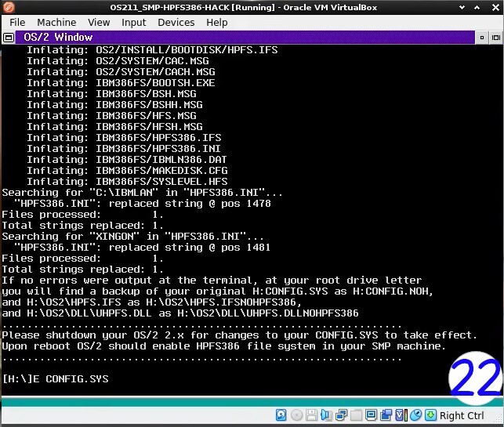504x427 pixels.
Task: Click the line "Inflating: IBM386FS/SYSLEVEL.HFS"
Action: pyautogui.click(x=127, y=181)
